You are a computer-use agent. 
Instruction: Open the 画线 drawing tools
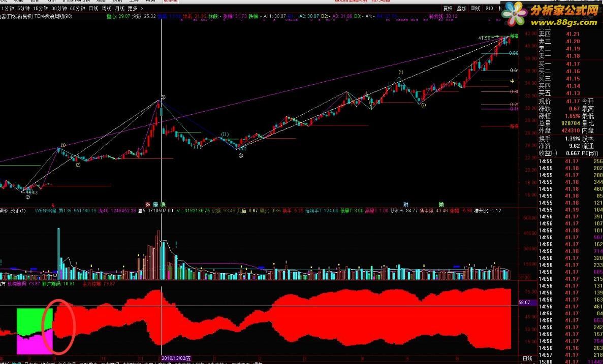[x=475, y=9]
